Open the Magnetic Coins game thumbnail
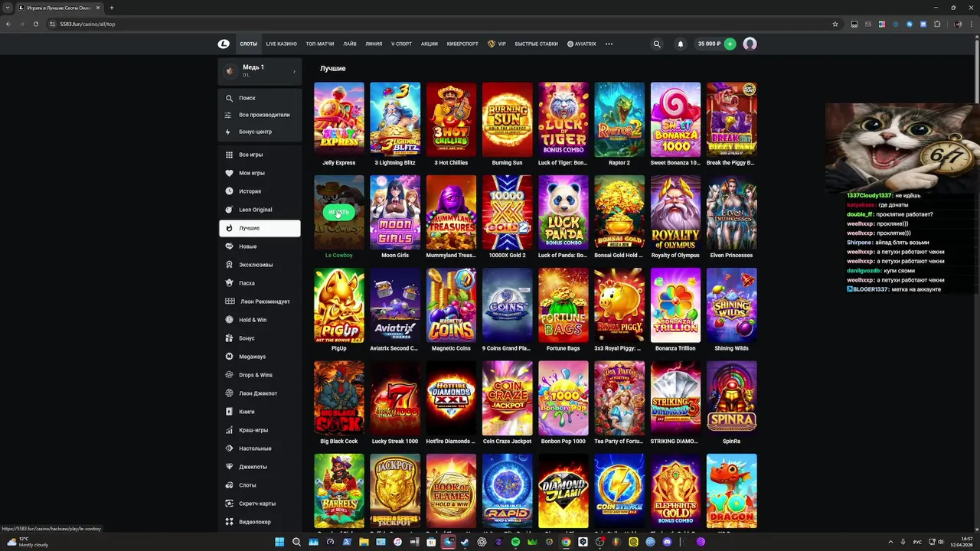Viewport: 980px width, 551px height. coord(451,305)
